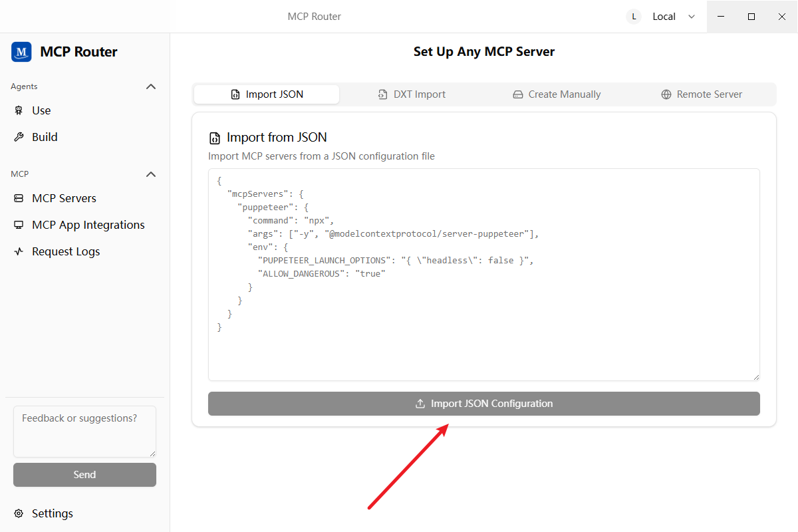Open MCP App Integrations page
Image resolution: width=798 pixels, height=532 pixels.
(x=88, y=225)
